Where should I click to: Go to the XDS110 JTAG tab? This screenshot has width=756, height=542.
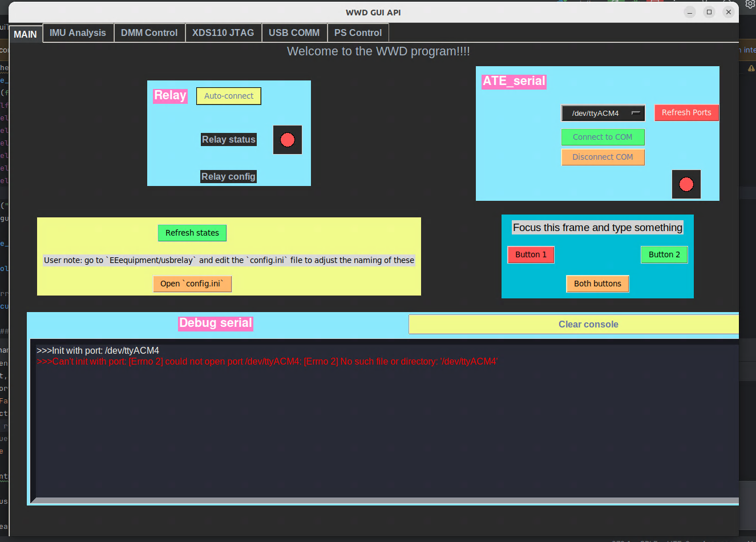point(223,33)
